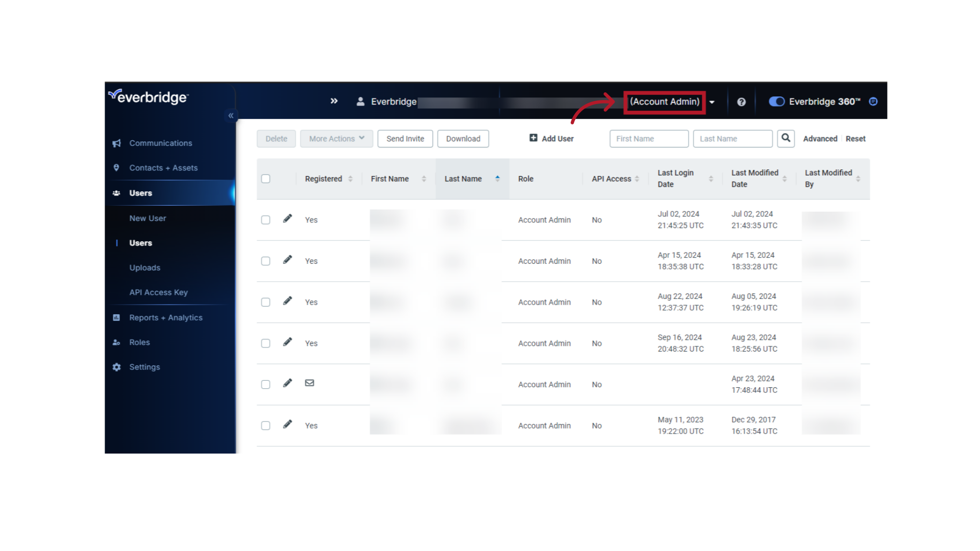Open Settings using the gear icon
This screenshot has height=551, width=980.
tap(117, 367)
